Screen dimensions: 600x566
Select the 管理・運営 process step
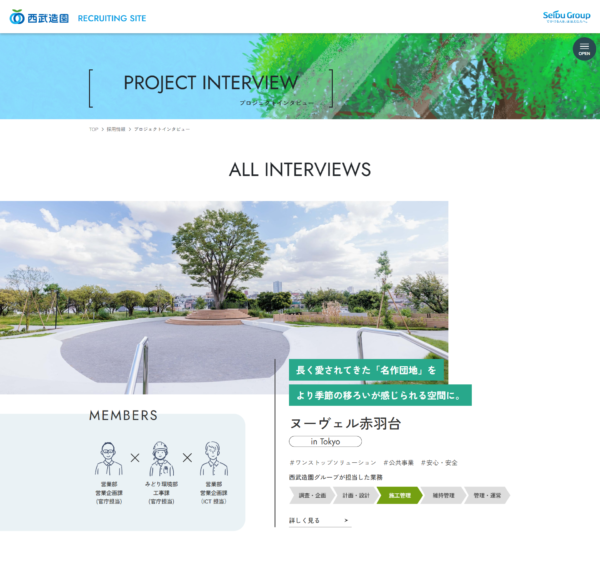coord(487,495)
